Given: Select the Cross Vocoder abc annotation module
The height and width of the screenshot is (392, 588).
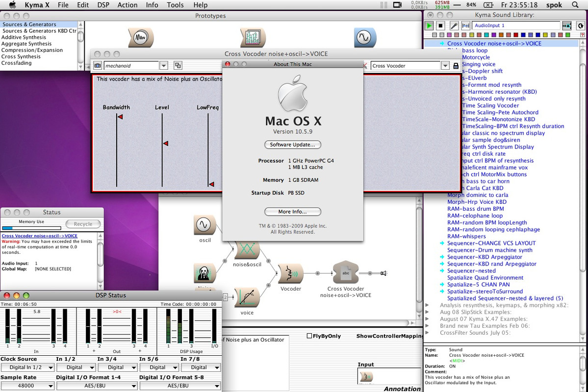Looking at the screenshot, I should pyautogui.click(x=346, y=273).
